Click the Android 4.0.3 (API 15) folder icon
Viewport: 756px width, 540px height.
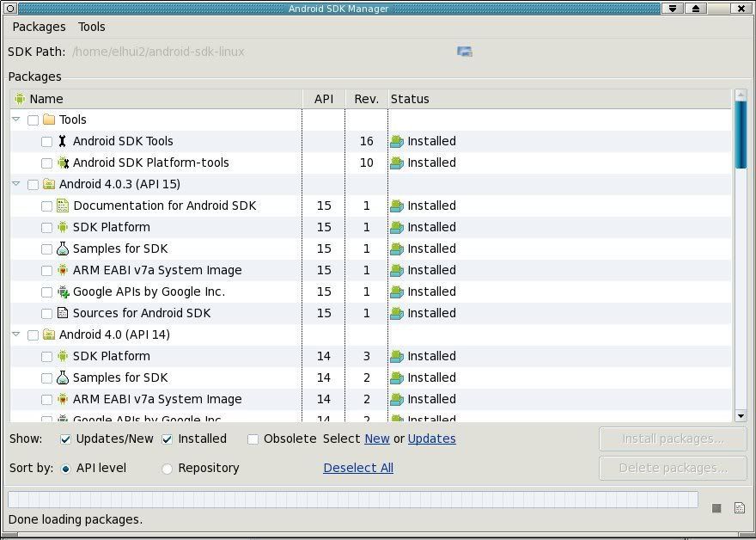[x=49, y=184]
